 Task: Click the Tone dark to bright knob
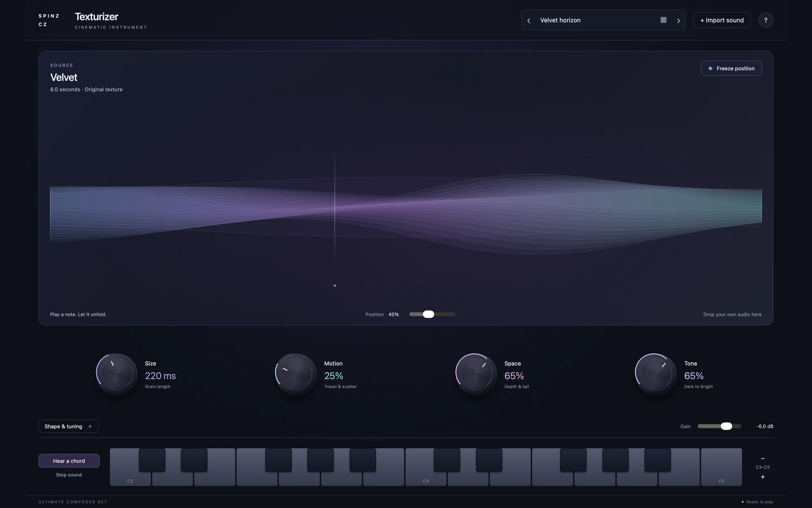coord(655,373)
